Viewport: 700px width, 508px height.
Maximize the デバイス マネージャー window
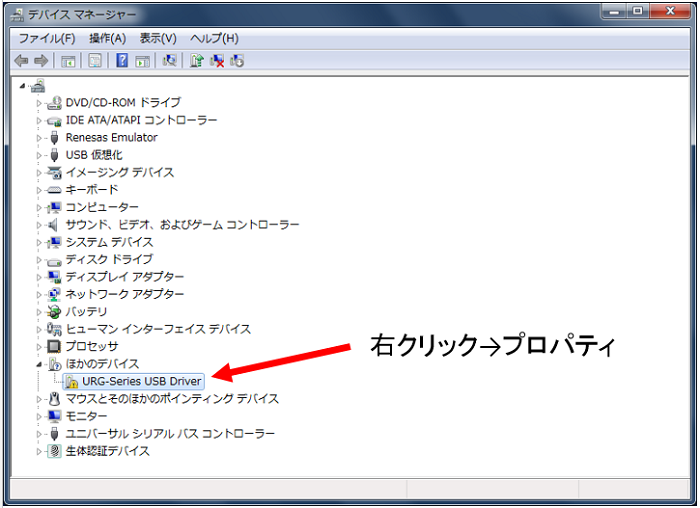point(638,11)
